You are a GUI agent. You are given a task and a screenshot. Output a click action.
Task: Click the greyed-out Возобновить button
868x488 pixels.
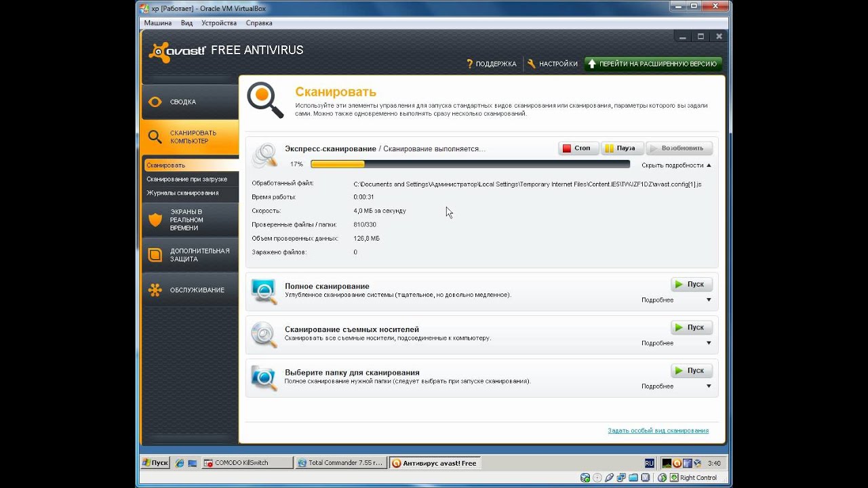(x=679, y=148)
